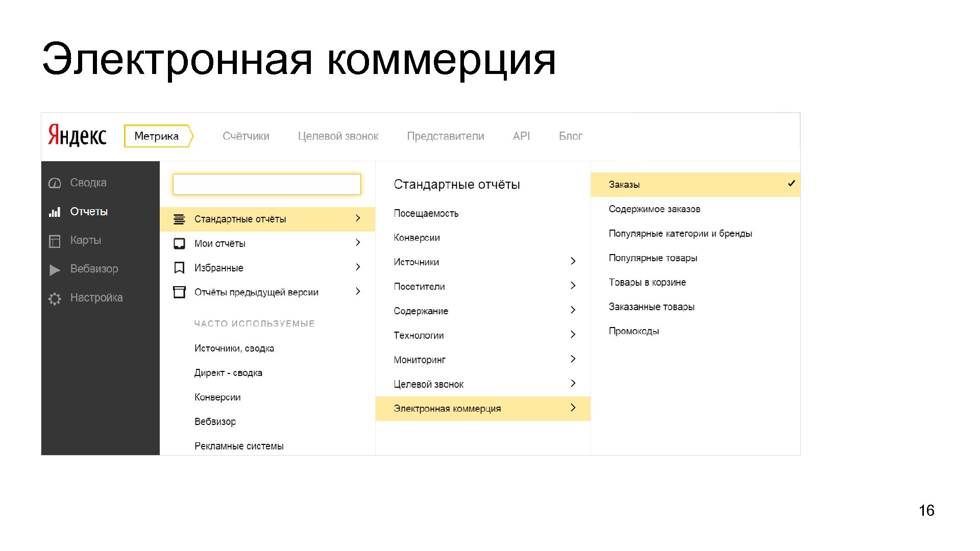Screen dimensions: 980x551
Task: Open the Целевой звонок header tab
Action: (x=338, y=136)
